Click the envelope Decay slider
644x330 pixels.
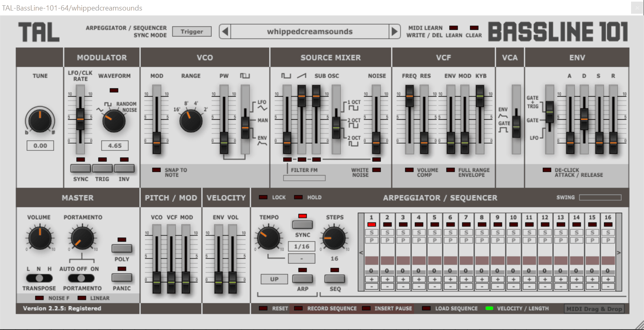584,119
